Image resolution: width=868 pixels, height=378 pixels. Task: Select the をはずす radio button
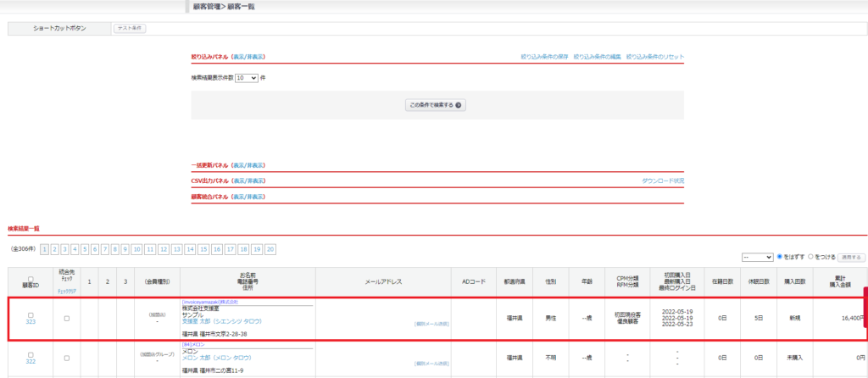(x=780, y=257)
